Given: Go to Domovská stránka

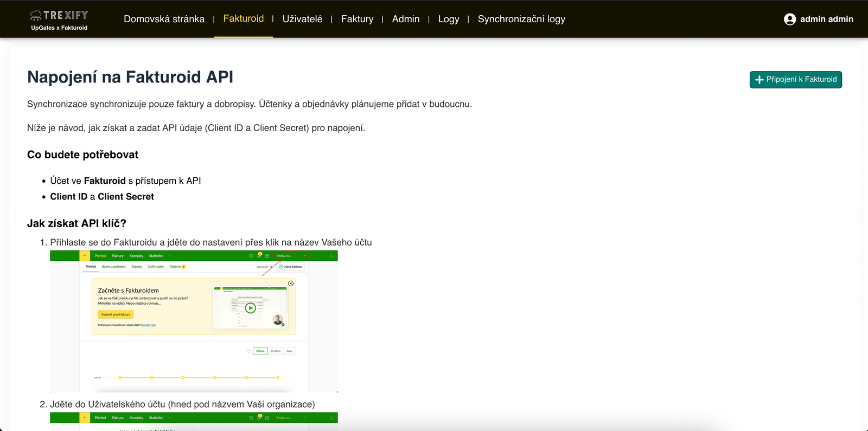Looking at the screenshot, I should click(x=164, y=19).
